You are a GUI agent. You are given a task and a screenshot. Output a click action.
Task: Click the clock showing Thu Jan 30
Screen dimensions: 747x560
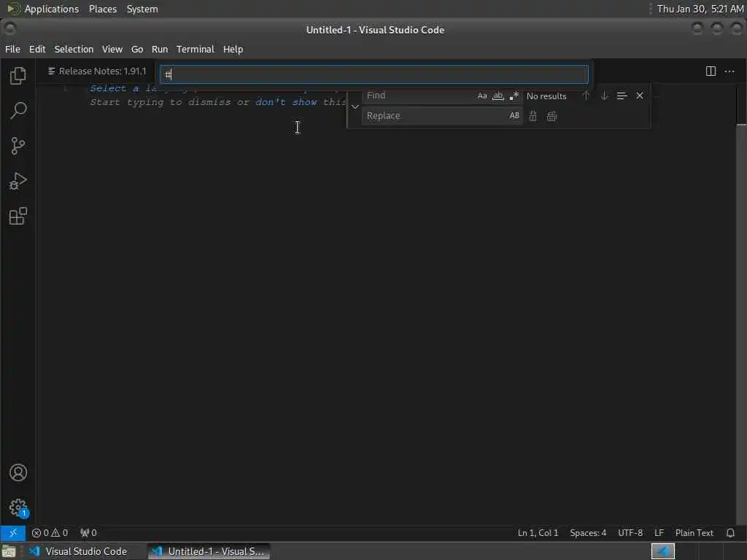(x=700, y=9)
